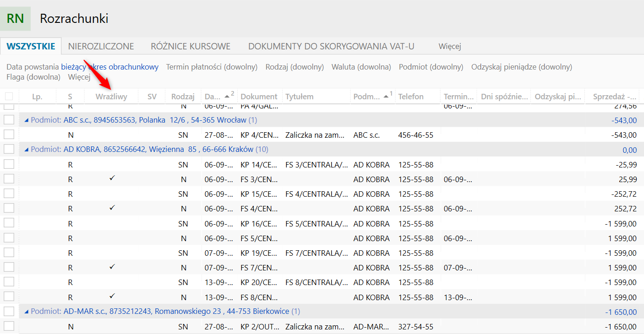Check the box for the ABC s.c. group row
The height and width of the screenshot is (334, 644).
click(x=9, y=120)
